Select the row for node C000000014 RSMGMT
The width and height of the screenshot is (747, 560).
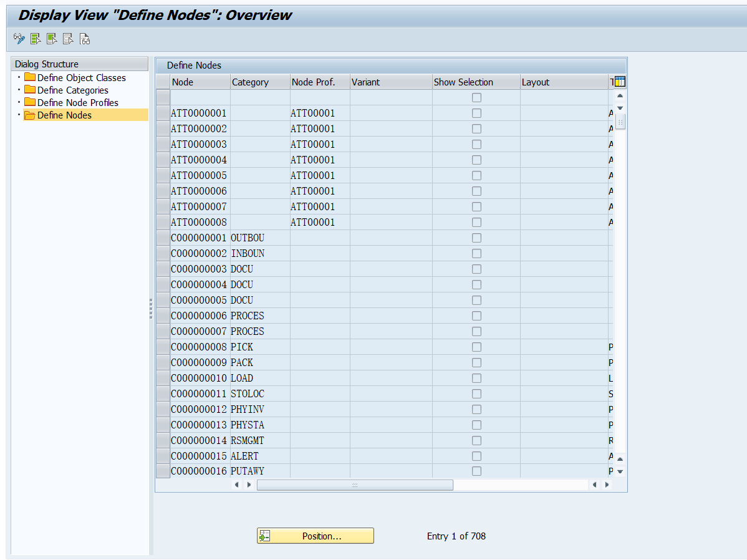point(162,440)
